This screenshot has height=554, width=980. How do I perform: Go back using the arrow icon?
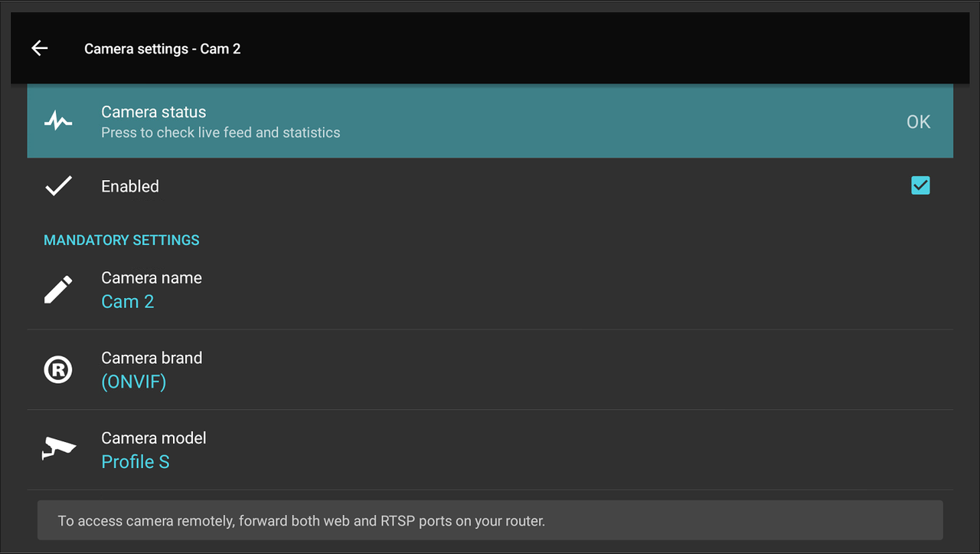click(40, 48)
